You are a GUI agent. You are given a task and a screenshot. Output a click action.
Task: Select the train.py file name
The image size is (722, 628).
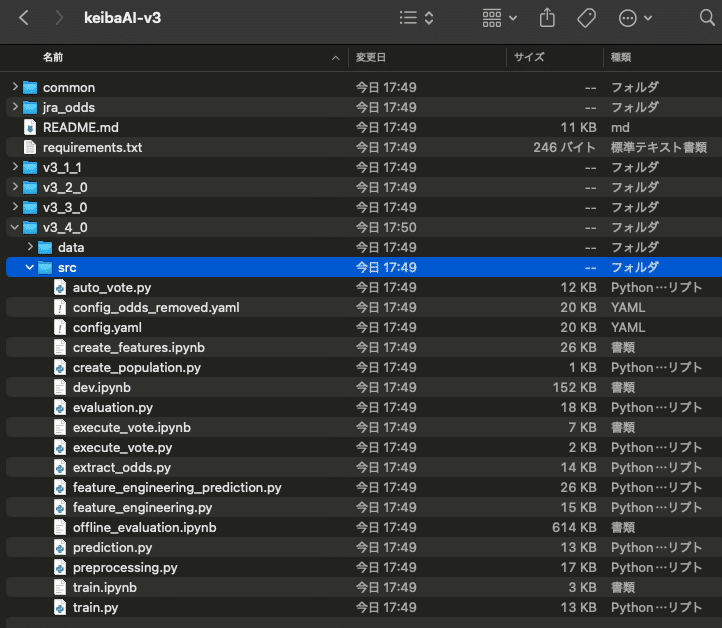click(95, 608)
